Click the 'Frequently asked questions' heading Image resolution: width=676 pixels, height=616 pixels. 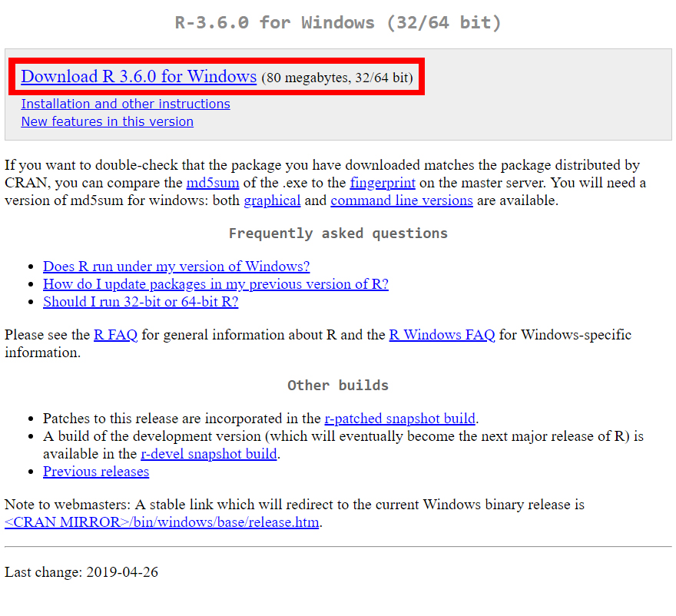338,233
